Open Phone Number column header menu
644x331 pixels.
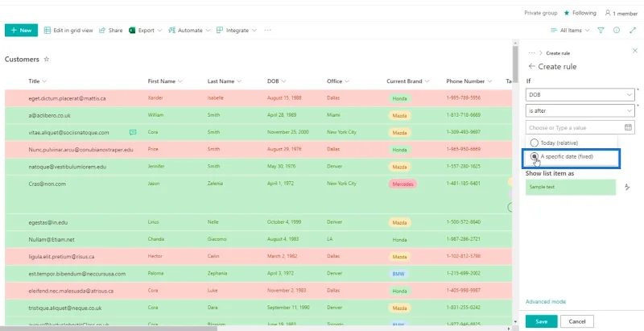pos(469,81)
